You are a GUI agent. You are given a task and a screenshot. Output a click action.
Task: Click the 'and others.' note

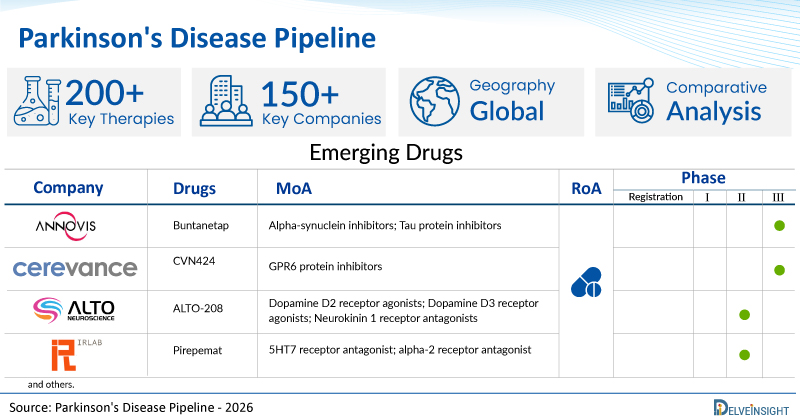51,385
